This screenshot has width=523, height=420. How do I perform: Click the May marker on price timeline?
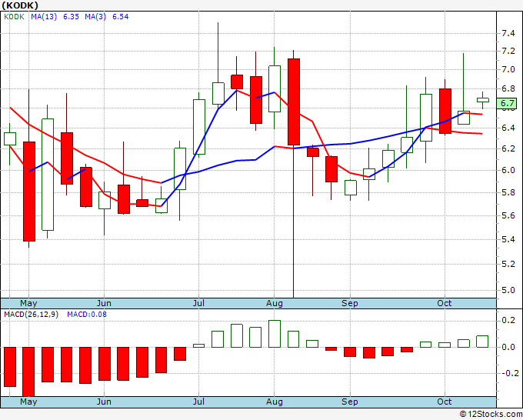pyautogui.click(x=28, y=303)
